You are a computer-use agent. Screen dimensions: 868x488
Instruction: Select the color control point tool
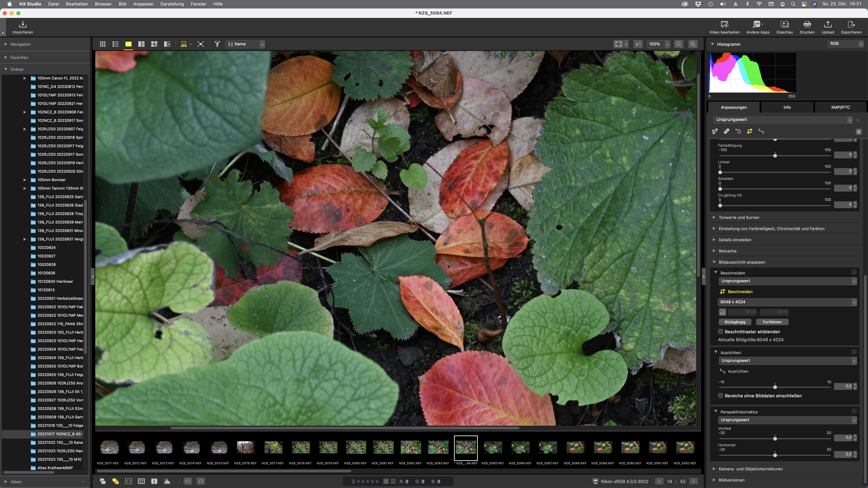pos(738,131)
